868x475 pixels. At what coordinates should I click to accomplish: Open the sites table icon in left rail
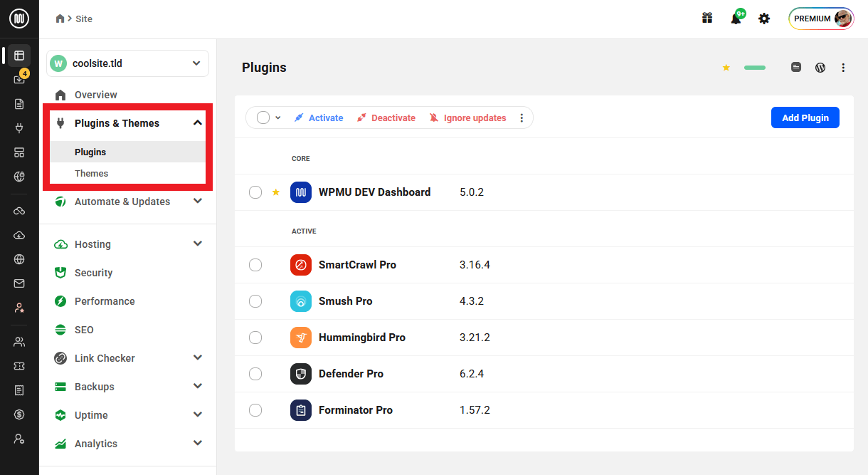click(x=19, y=56)
